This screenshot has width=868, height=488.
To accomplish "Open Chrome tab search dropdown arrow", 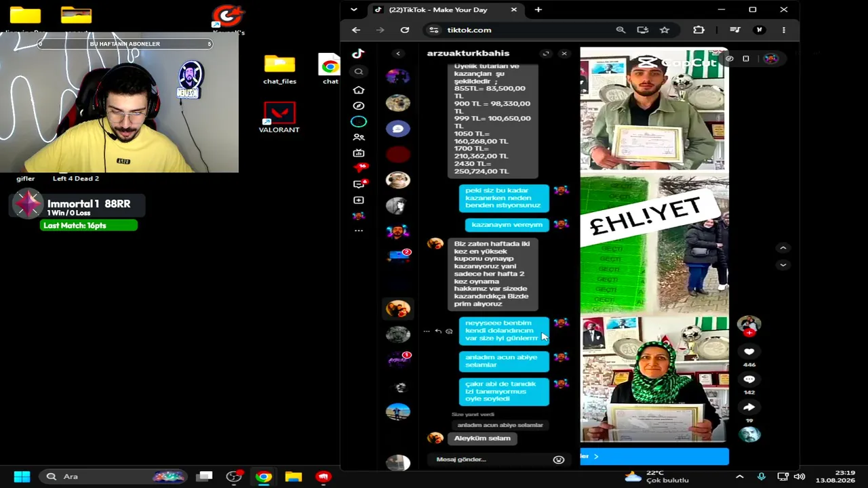I will [x=353, y=9].
